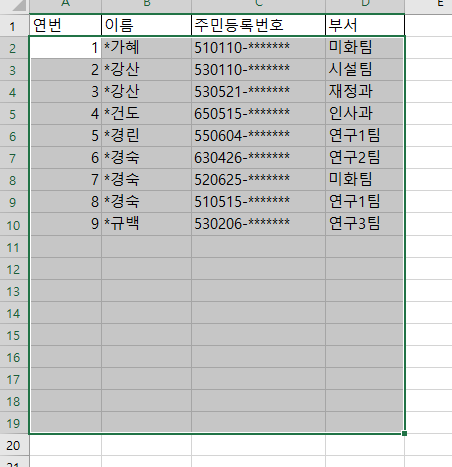Click the name cell *규백
The height and width of the screenshot is (467, 452).
[147, 224]
